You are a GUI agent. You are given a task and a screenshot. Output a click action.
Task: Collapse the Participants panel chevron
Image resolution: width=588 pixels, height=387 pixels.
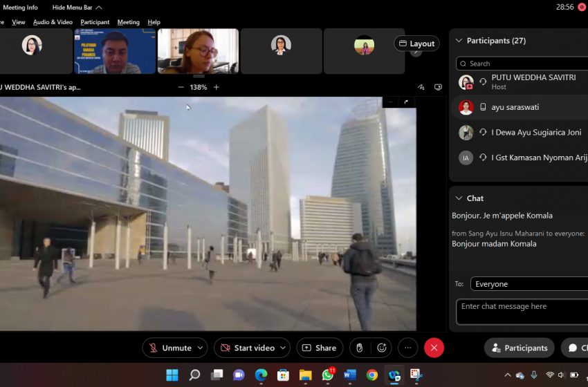(459, 41)
